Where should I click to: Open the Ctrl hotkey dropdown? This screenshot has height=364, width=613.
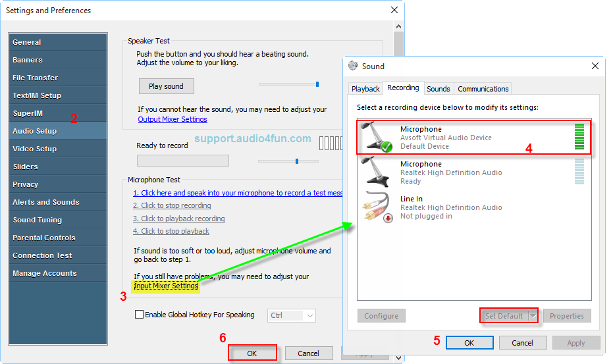[292, 315]
